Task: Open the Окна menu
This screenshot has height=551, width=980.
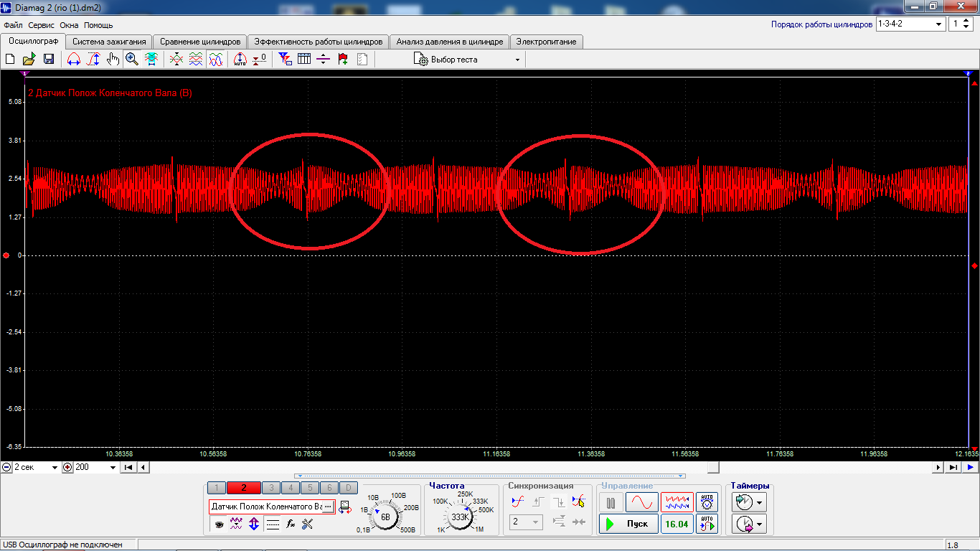Action: (69, 24)
